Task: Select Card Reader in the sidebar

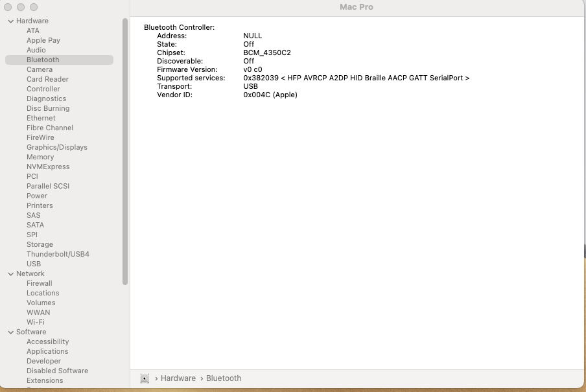Action: [47, 79]
